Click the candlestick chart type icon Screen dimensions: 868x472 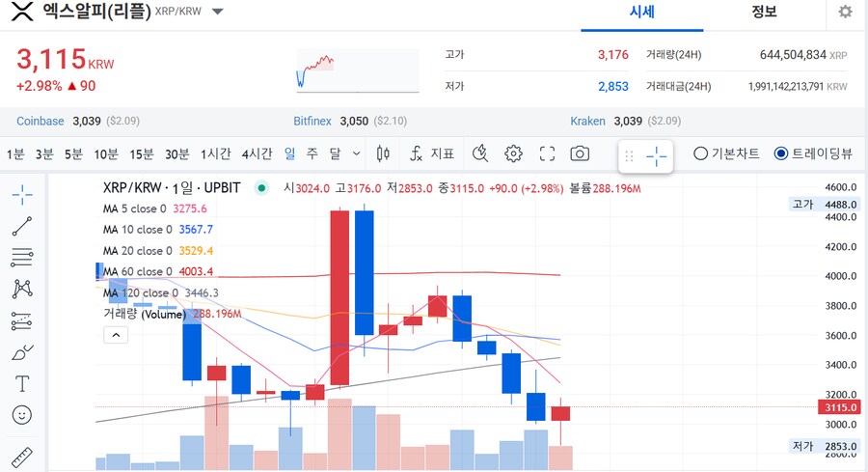[x=383, y=153]
